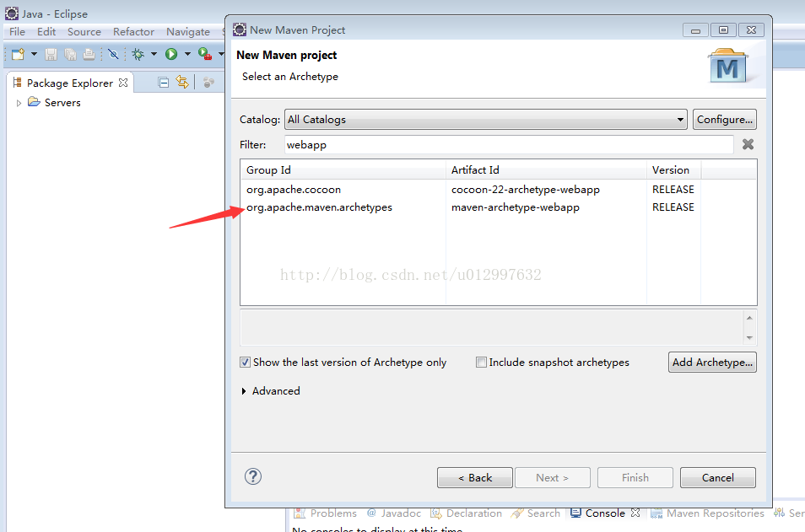Click cocoon-22-archetype-webapp artifact cell
This screenshot has width=805, height=532.
525,190
